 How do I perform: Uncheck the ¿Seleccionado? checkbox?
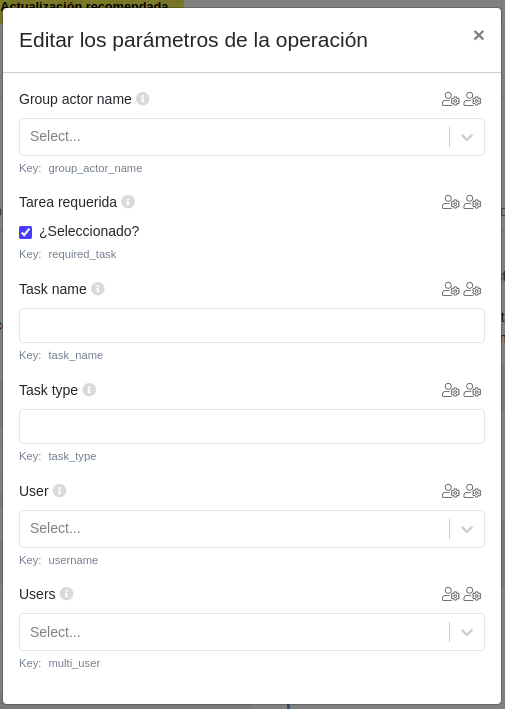tap(25, 232)
